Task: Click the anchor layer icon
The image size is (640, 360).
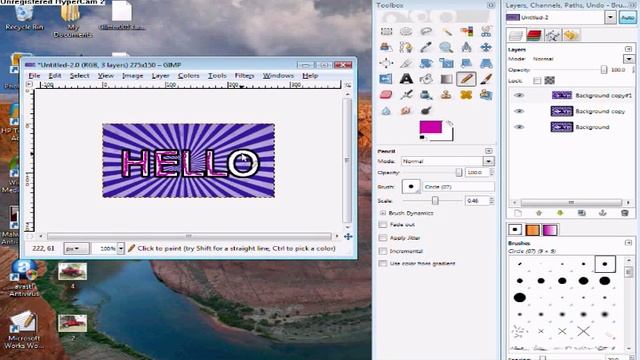Action: pyautogui.click(x=602, y=213)
